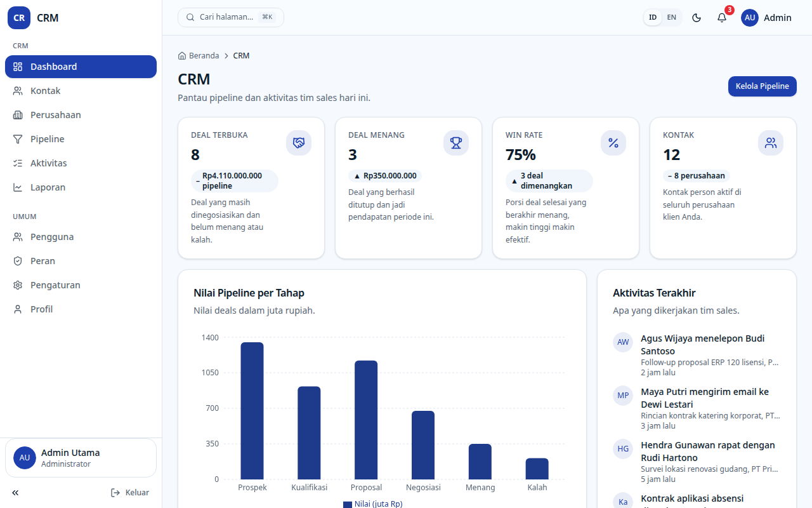Click the 3 deal dimenangkan badge
Screen dimensions: 812x508
[549, 181]
